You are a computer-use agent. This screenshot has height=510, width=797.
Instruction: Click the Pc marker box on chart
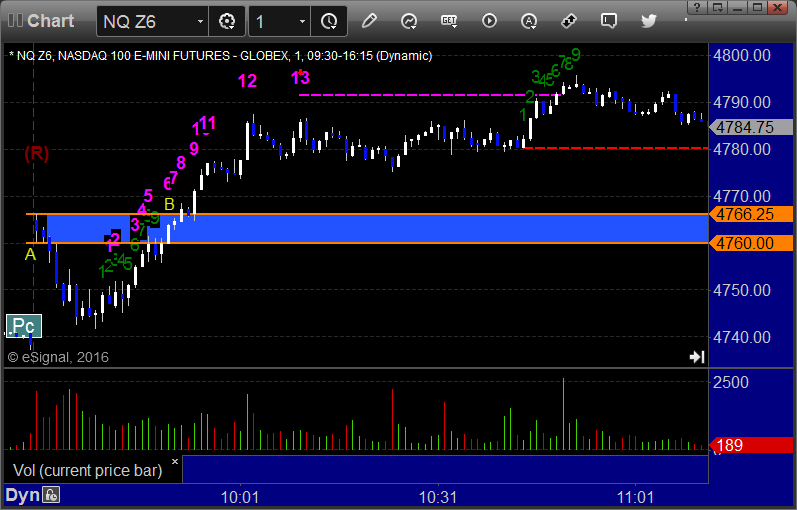[23, 325]
